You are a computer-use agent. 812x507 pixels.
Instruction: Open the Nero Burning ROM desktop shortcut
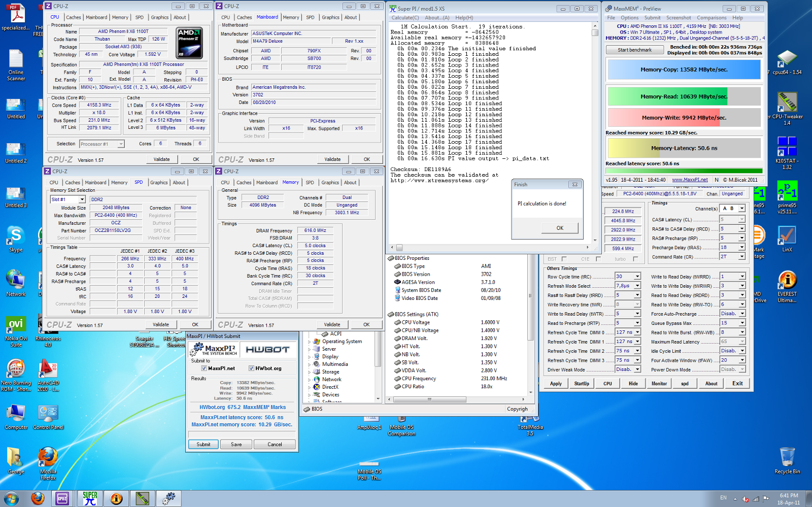pos(16,376)
